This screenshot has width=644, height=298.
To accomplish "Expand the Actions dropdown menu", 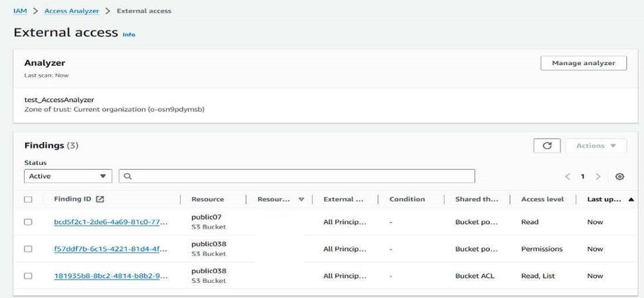I will (x=596, y=145).
